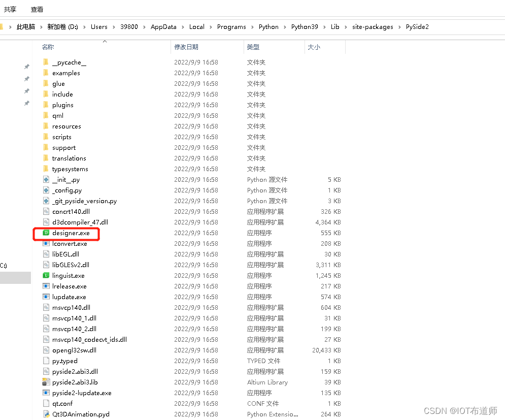Click the top pin icon in Quick Access

(27, 67)
